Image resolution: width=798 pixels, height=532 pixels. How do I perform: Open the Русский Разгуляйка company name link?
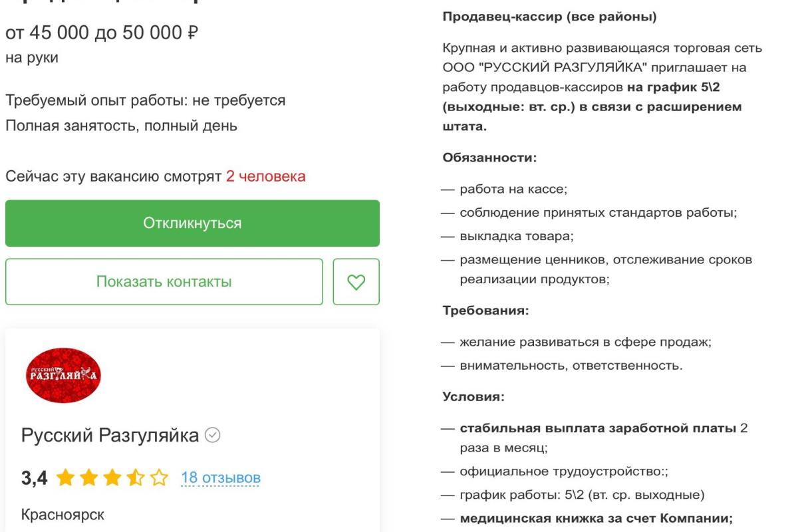coord(110,436)
